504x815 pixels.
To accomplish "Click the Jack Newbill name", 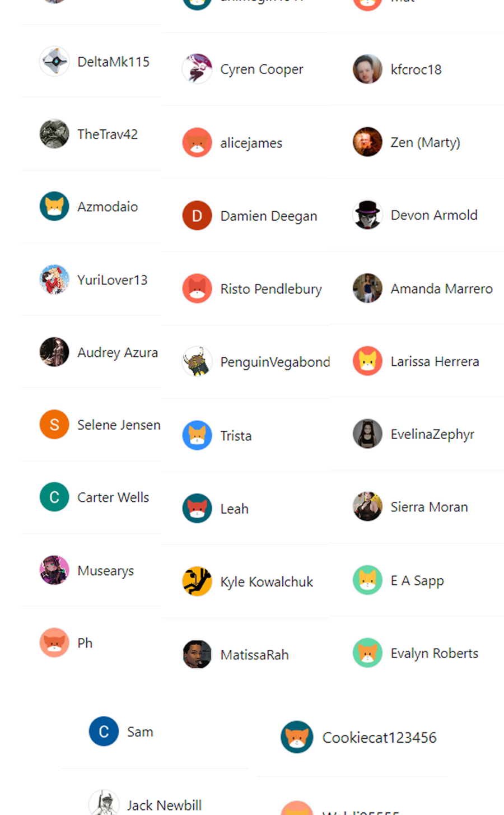I will 164,805.
